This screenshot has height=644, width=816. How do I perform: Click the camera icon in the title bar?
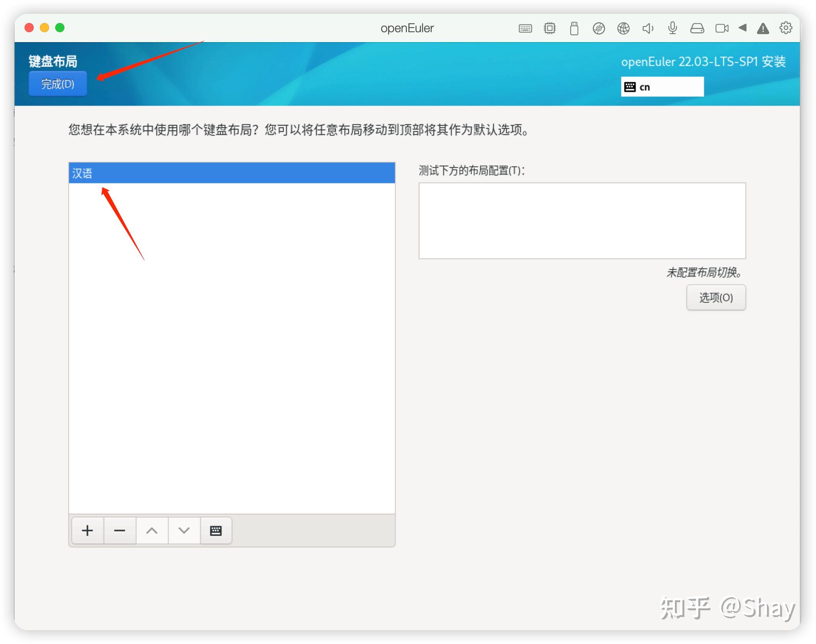point(722,28)
